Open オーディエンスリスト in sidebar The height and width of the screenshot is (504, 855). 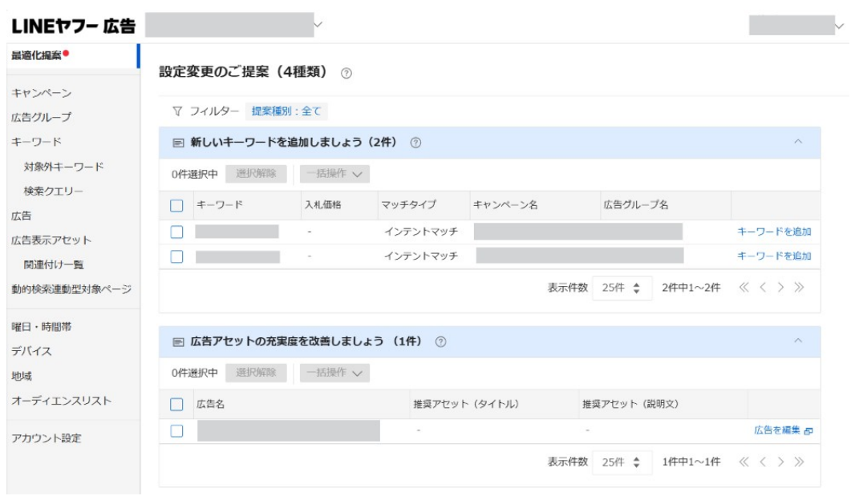pos(62,401)
